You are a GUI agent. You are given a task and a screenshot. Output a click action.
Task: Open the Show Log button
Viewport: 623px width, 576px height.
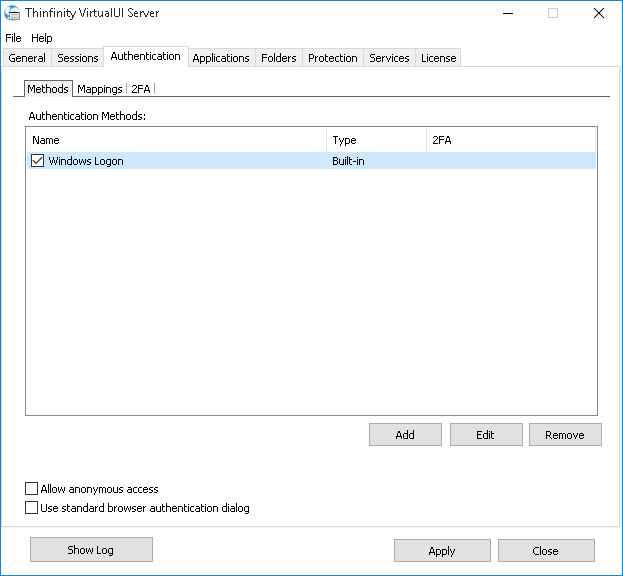coord(91,550)
